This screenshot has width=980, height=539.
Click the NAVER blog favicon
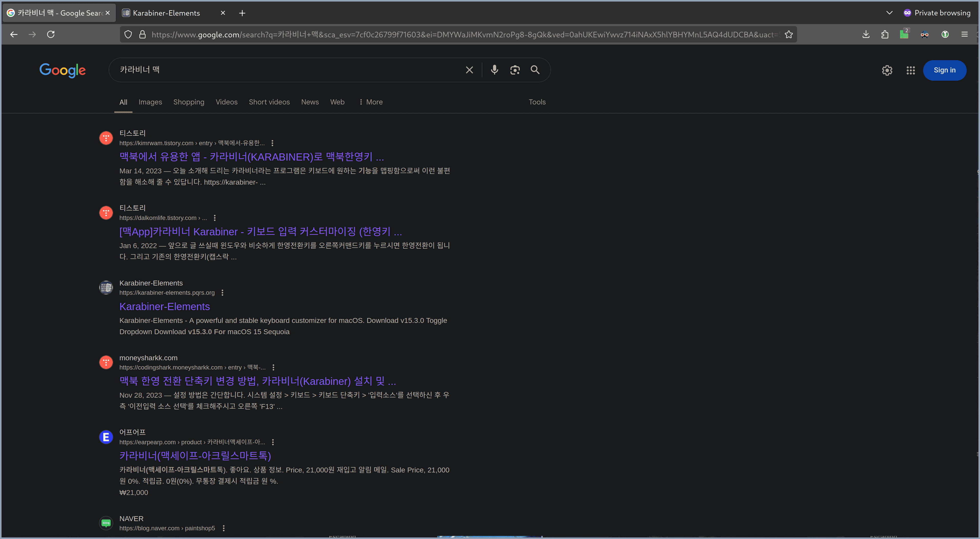tap(106, 523)
